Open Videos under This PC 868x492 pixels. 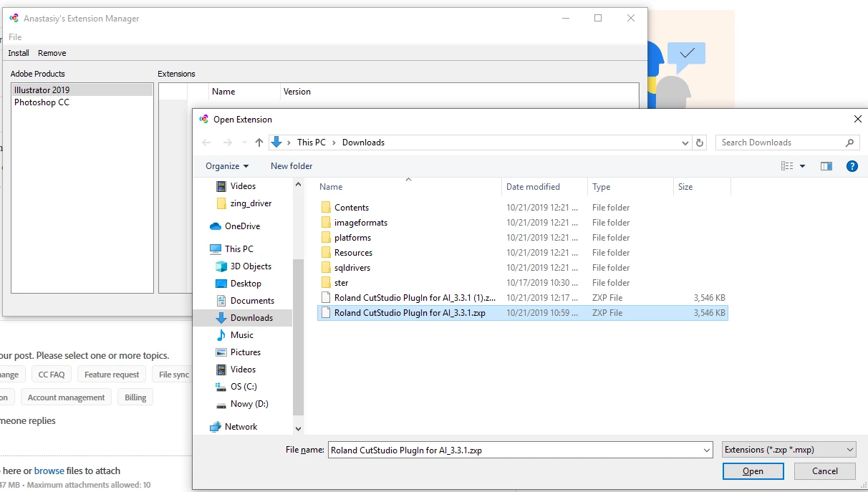(x=243, y=370)
